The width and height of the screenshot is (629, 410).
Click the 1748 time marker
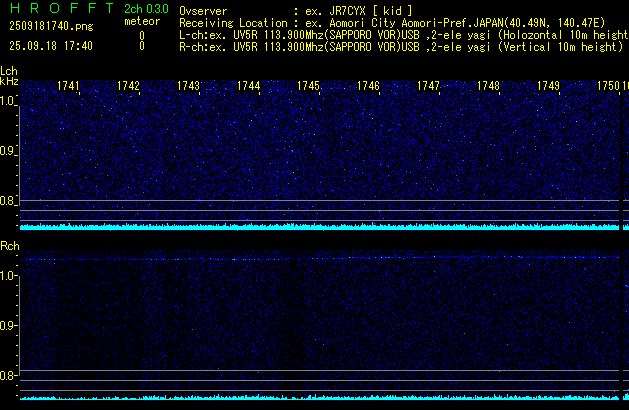pos(488,87)
